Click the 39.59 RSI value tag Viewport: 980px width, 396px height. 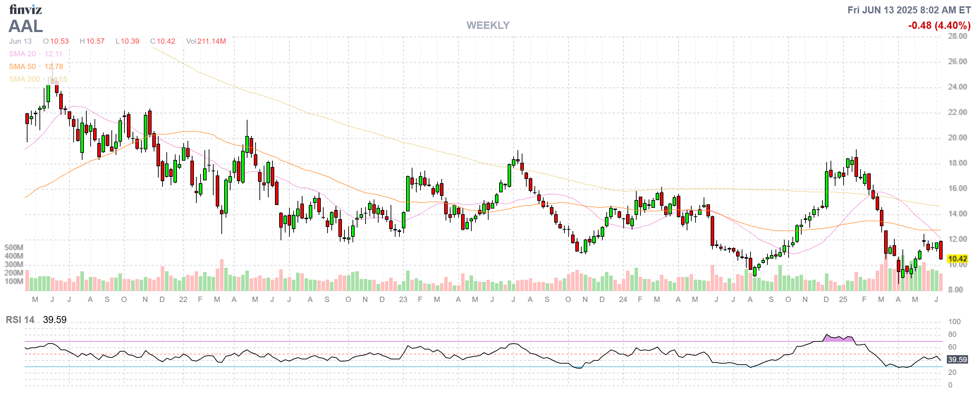click(957, 359)
